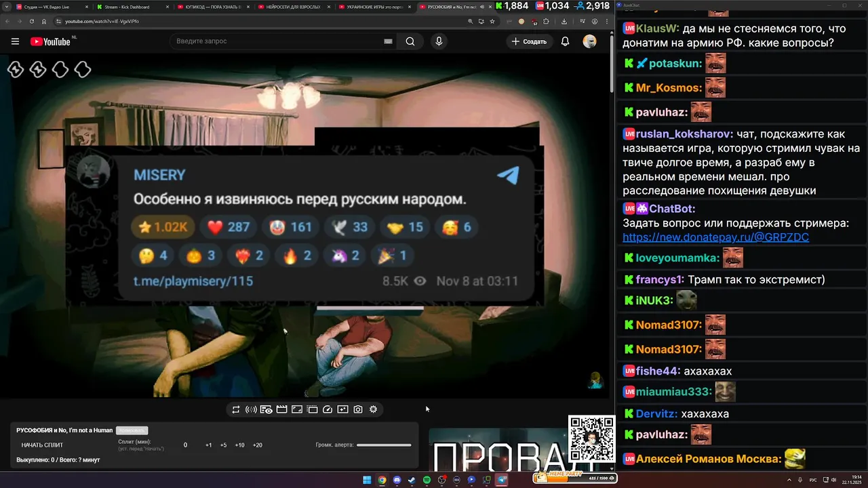Click the clapperboard icon in player toolbar
Screen dimensions: 868x488
(281, 409)
